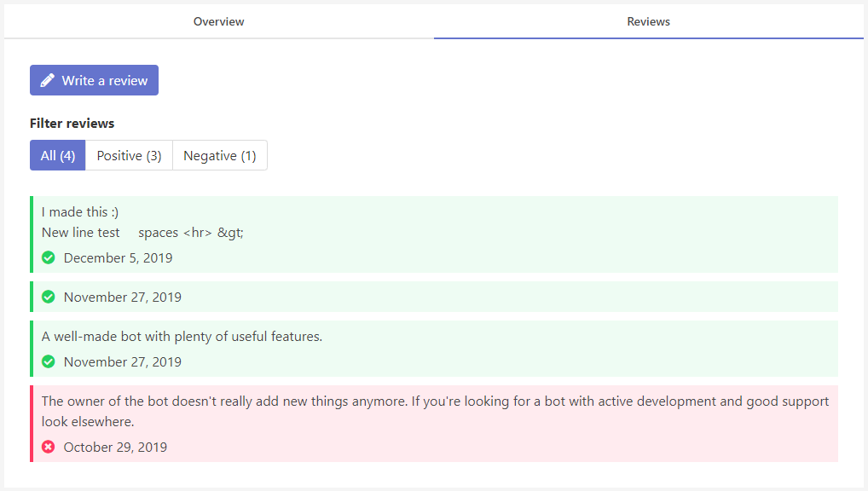Show only Negative (1) reviews

(x=220, y=155)
